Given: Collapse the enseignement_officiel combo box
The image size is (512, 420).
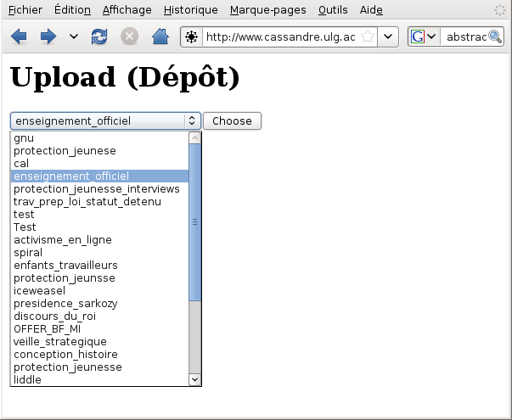Looking at the screenshot, I should [x=192, y=121].
